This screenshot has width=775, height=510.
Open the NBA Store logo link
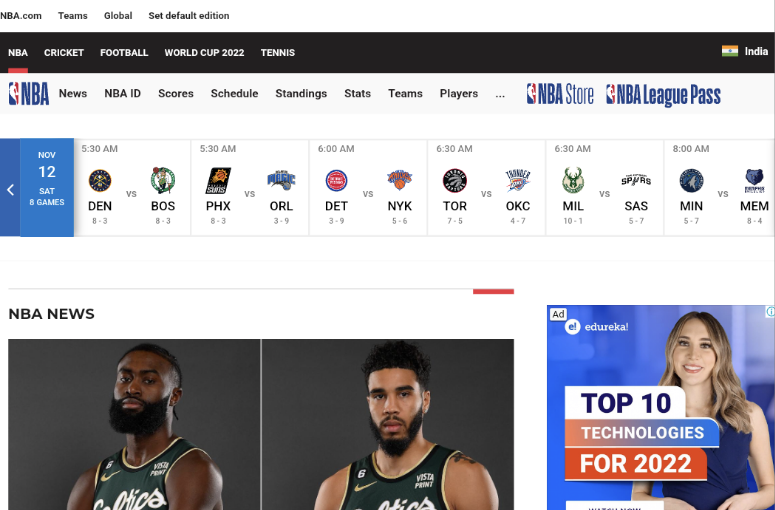click(560, 94)
